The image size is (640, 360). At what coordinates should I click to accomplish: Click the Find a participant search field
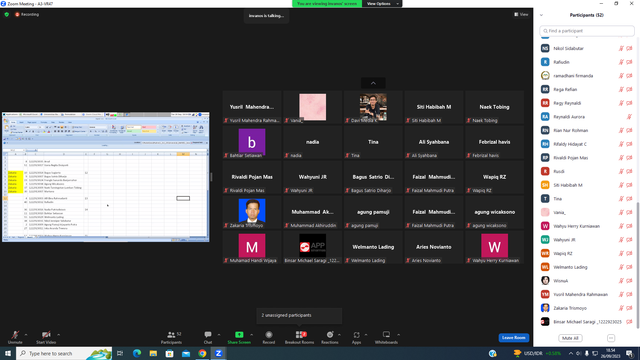(x=587, y=31)
